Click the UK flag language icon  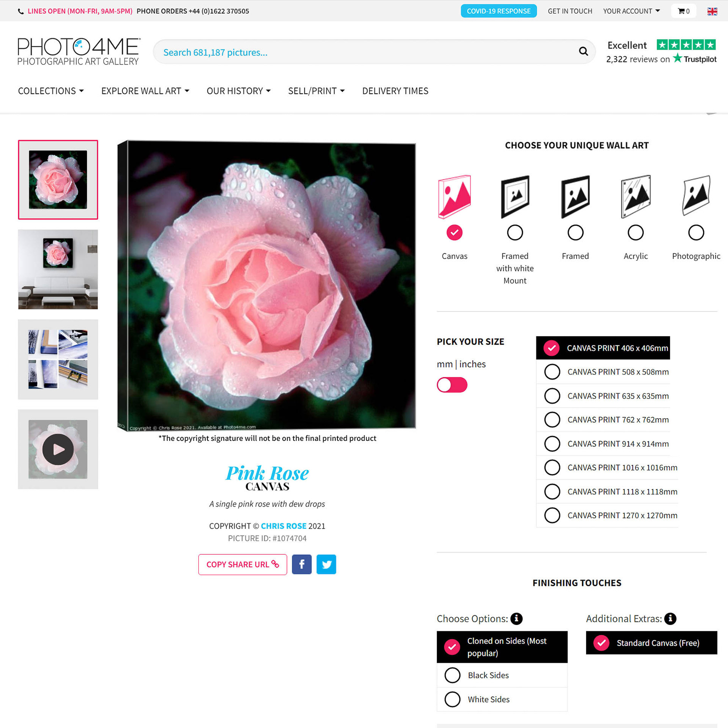(x=712, y=11)
